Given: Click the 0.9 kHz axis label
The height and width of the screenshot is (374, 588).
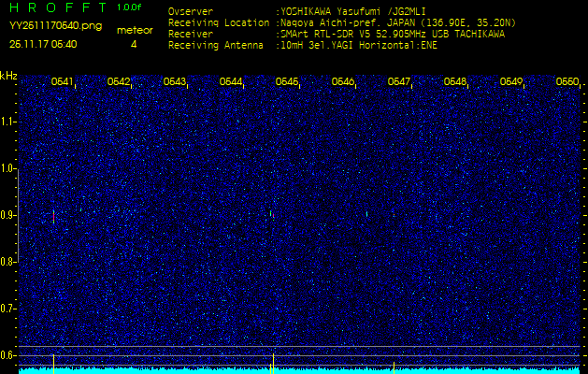Looking at the screenshot, I should pyautogui.click(x=7, y=215).
